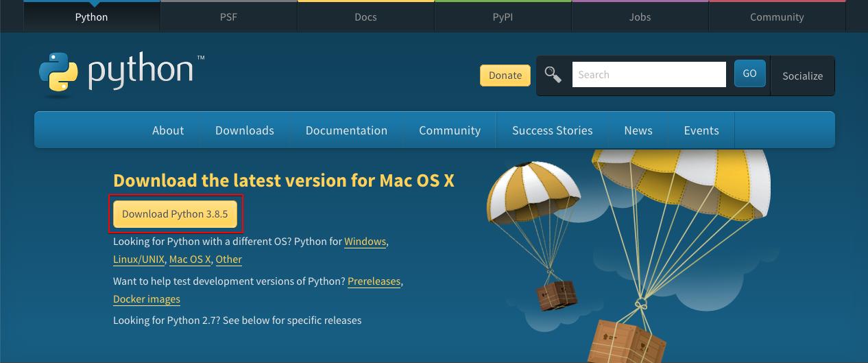868x363 pixels.
Task: Open the Events navigation item
Action: point(701,130)
